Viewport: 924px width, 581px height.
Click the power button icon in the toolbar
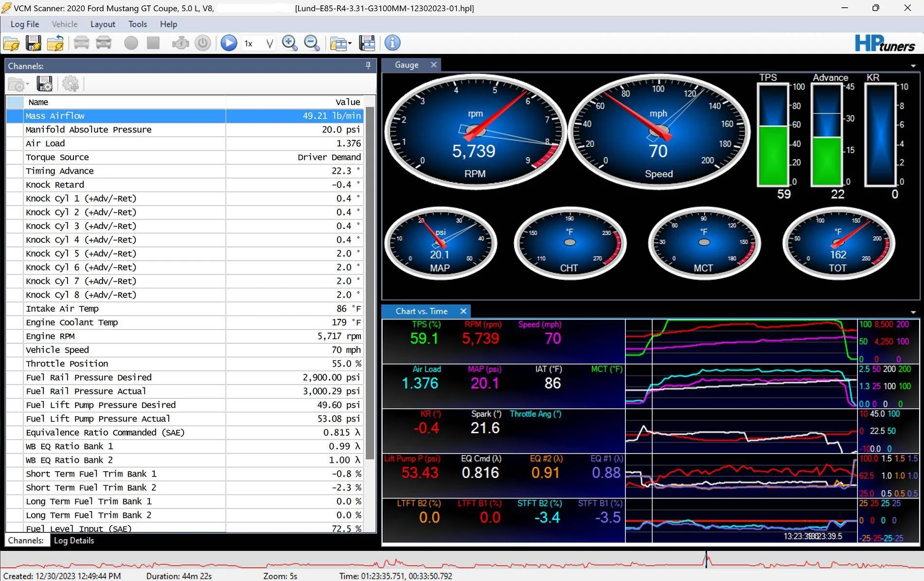point(203,43)
